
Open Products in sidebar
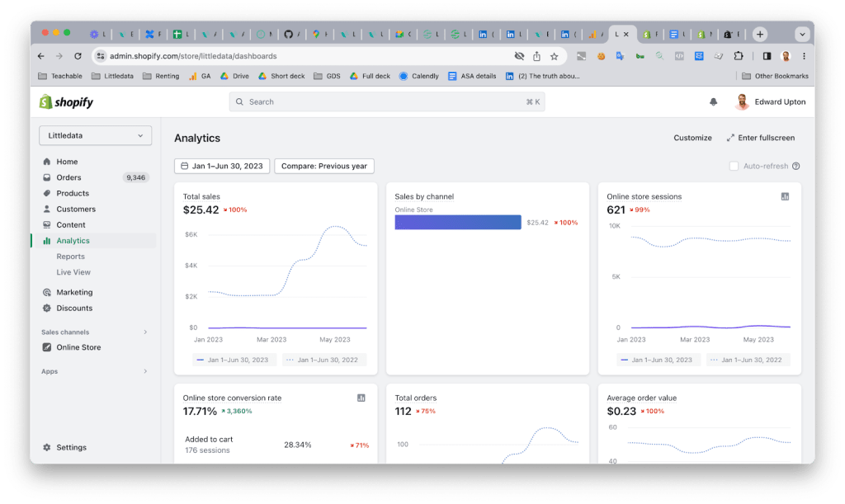73,193
